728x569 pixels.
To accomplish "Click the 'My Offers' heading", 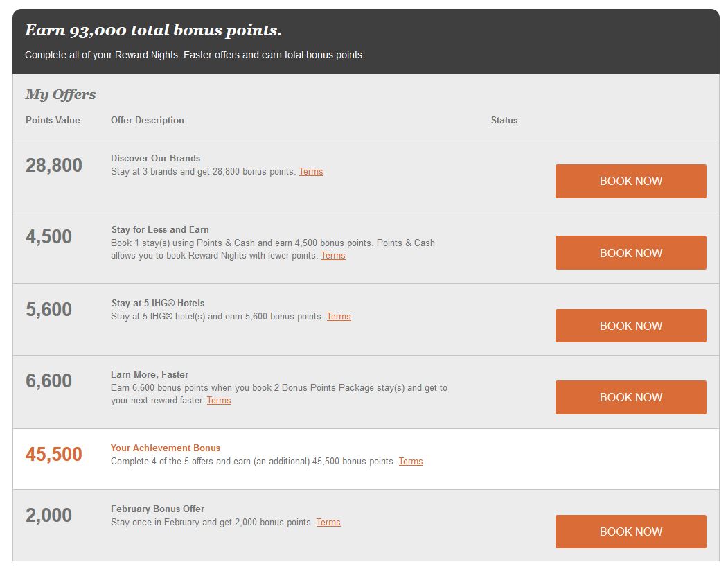I will 60,94.
